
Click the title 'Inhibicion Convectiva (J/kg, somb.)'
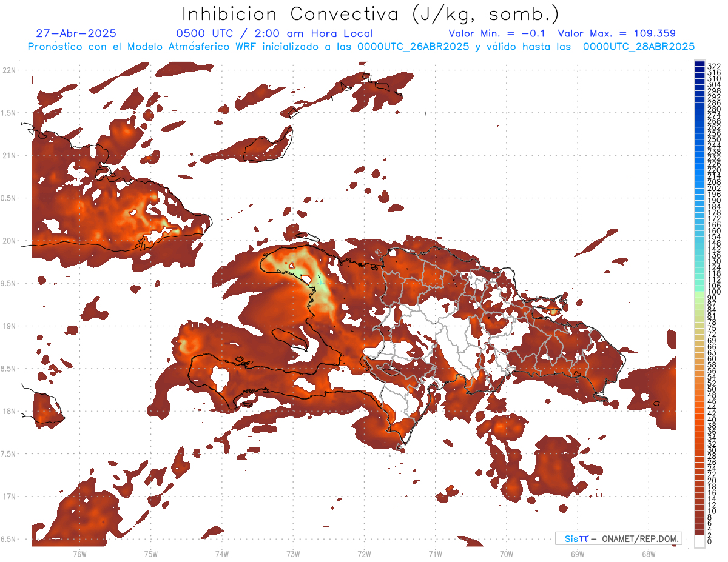(371, 15)
